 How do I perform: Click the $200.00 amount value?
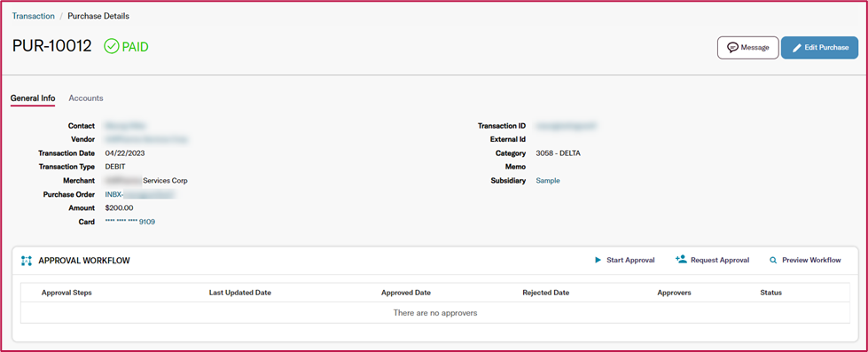point(119,208)
